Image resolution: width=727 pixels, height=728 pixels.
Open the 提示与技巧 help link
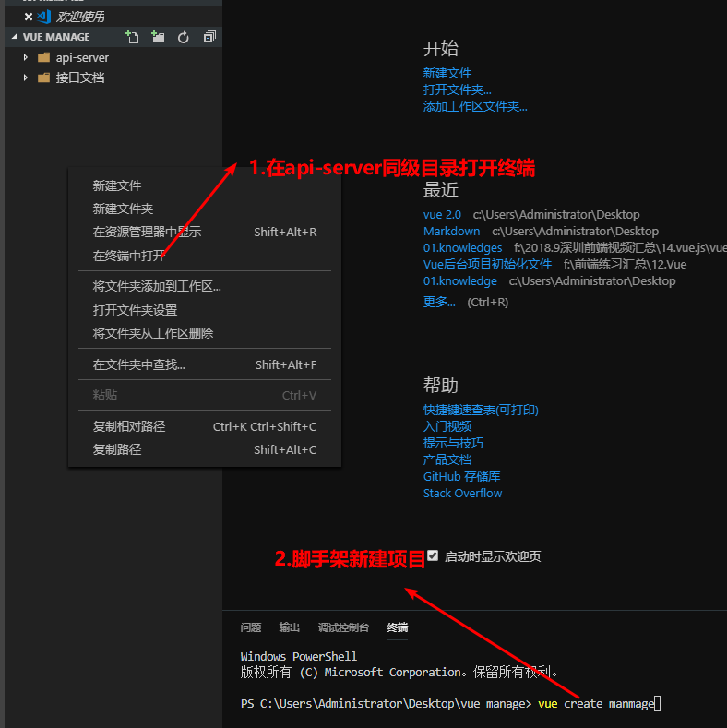point(453,444)
